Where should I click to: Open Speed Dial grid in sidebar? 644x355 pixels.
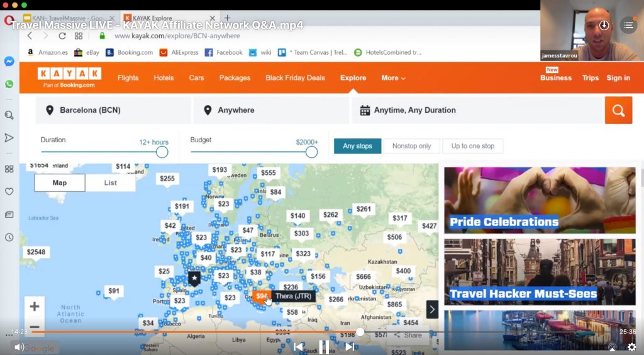tap(9, 169)
